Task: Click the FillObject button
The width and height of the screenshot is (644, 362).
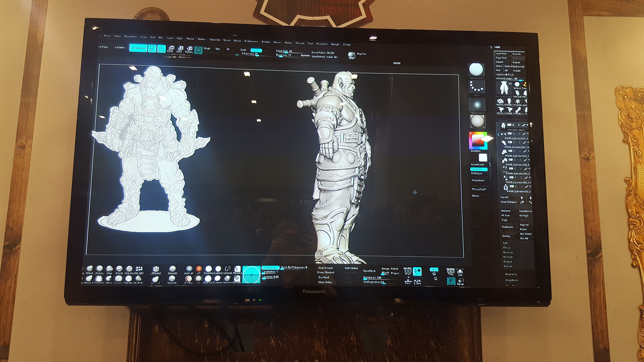Action: coord(477,174)
